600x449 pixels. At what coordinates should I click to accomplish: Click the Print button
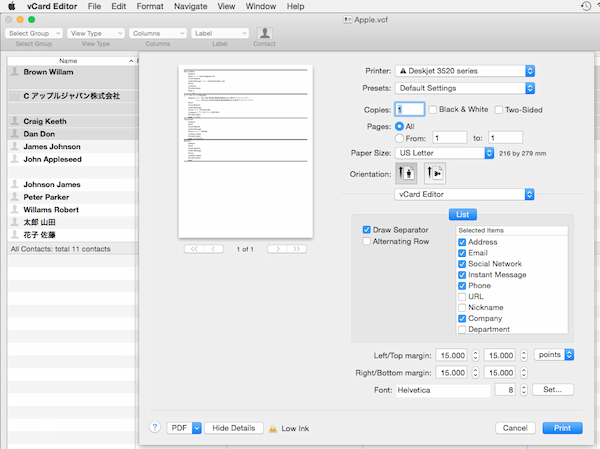click(562, 428)
